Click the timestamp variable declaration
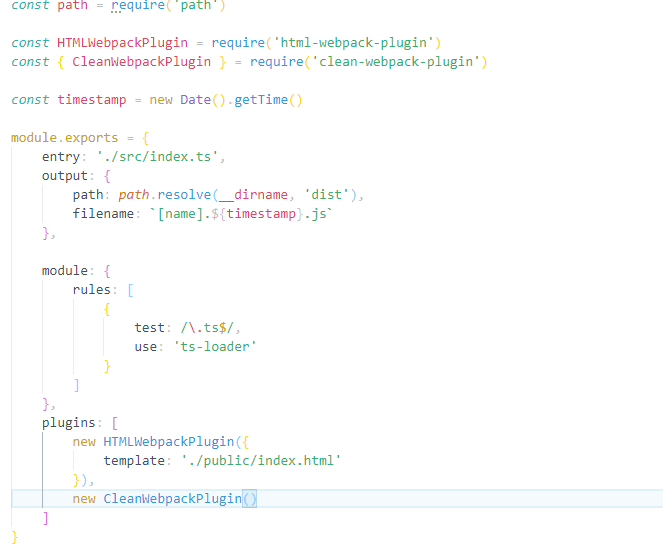Image resolution: width=663 pixels, height=548 pixels. click(91, 100)
